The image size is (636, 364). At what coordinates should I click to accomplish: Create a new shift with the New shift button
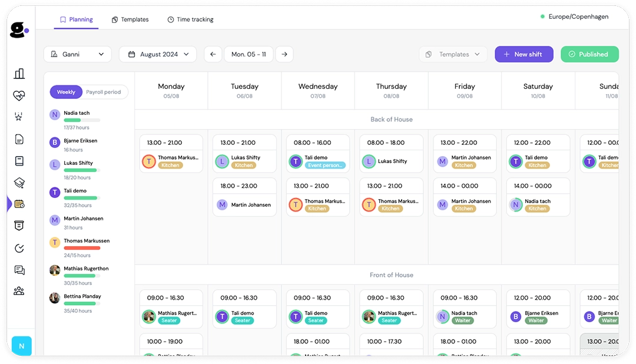point(524,54)
